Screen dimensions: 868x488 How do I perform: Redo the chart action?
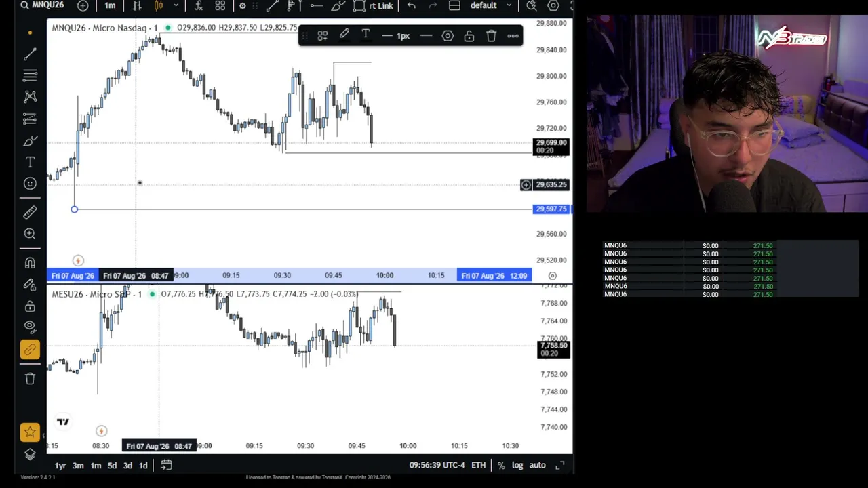[433, 5]
